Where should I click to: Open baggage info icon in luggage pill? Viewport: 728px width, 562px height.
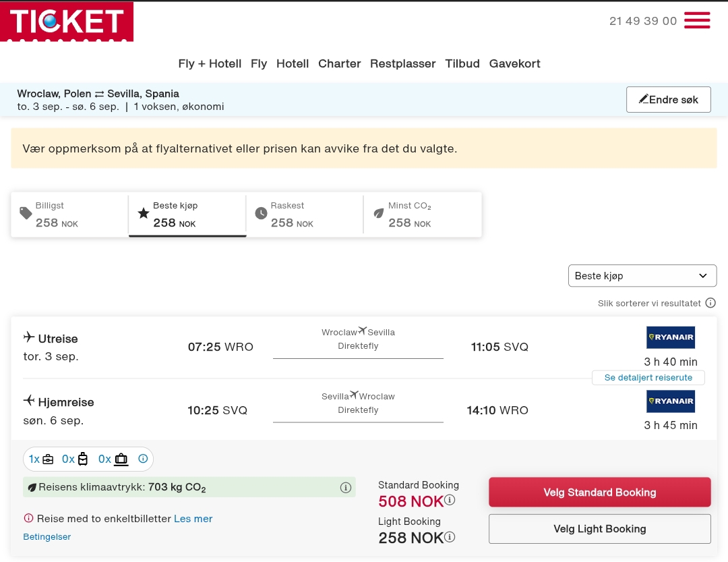pyautogui.click(x=143, y=459)
